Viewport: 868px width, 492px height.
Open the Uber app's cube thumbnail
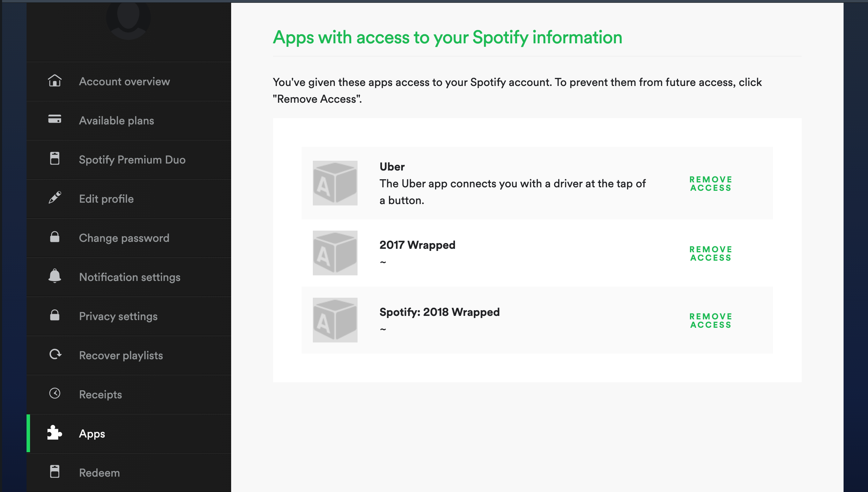point(335,183)
